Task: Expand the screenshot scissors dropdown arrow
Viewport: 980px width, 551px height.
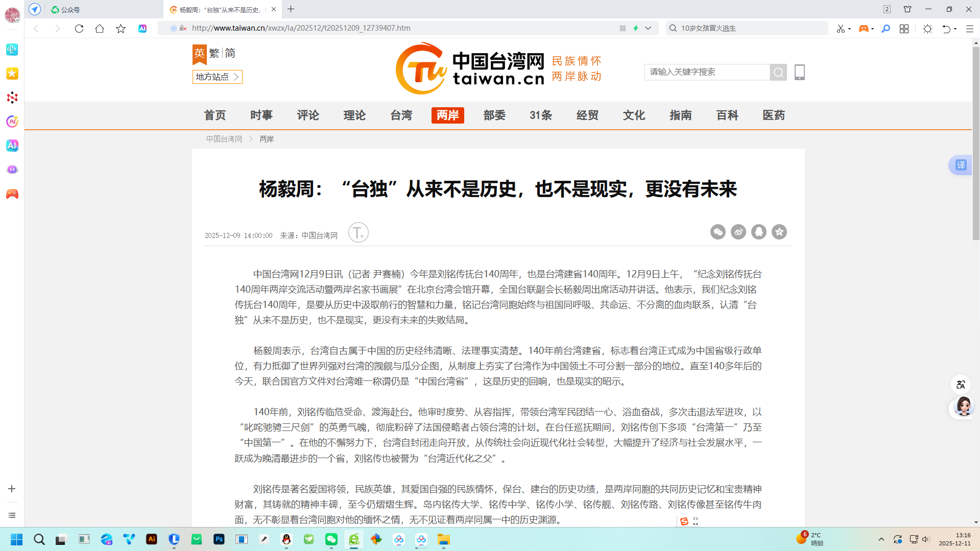Action: coord(849,29)
